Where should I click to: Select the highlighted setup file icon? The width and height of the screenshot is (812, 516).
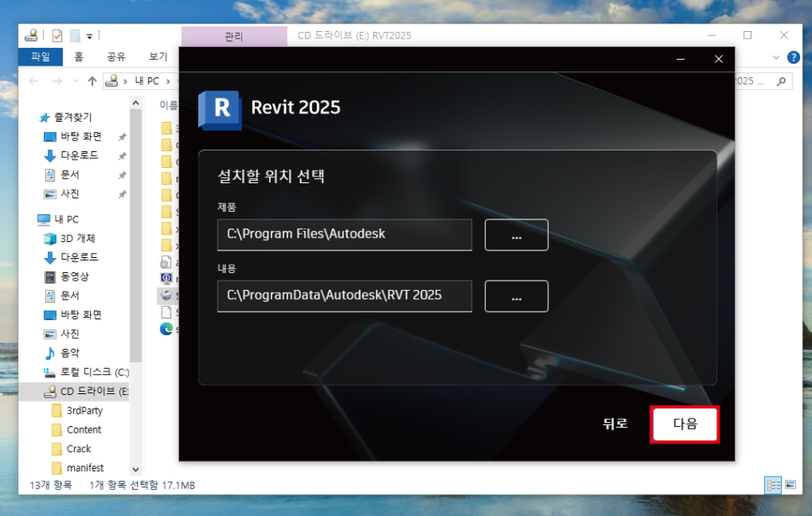(166, 296)
